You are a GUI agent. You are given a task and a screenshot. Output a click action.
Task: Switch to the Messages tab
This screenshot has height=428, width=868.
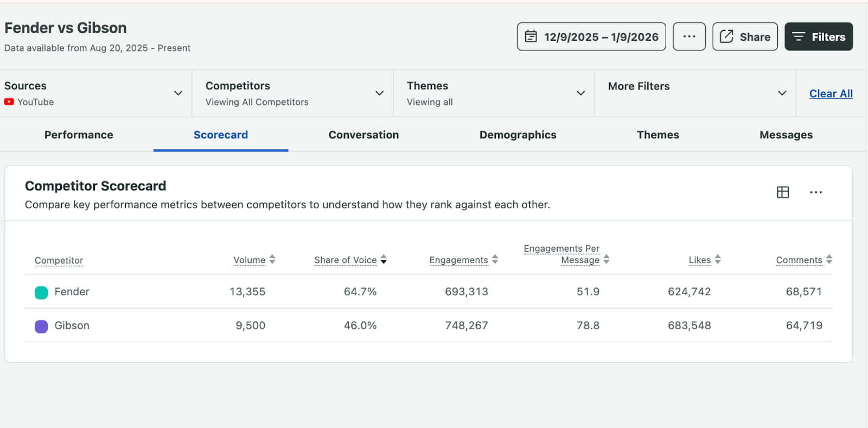click(x=786, y=135)
